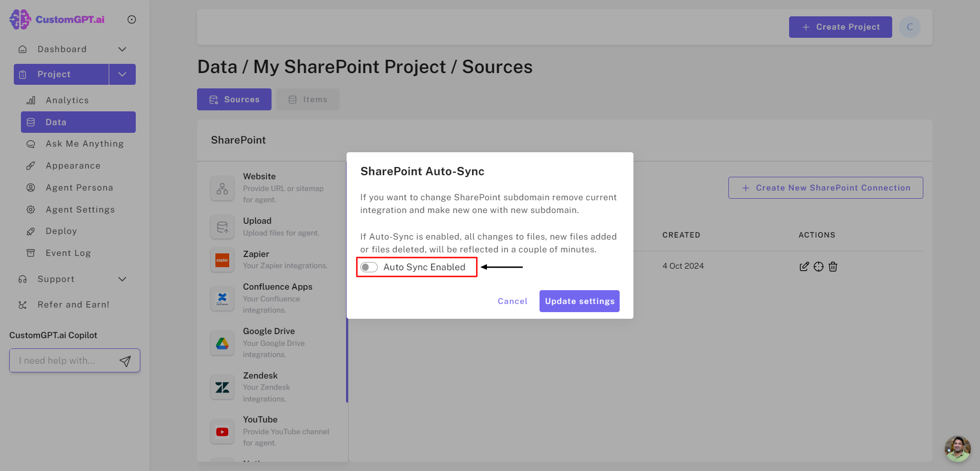
Task: Open the Project menu item
Action: click(x=61, y=74)
